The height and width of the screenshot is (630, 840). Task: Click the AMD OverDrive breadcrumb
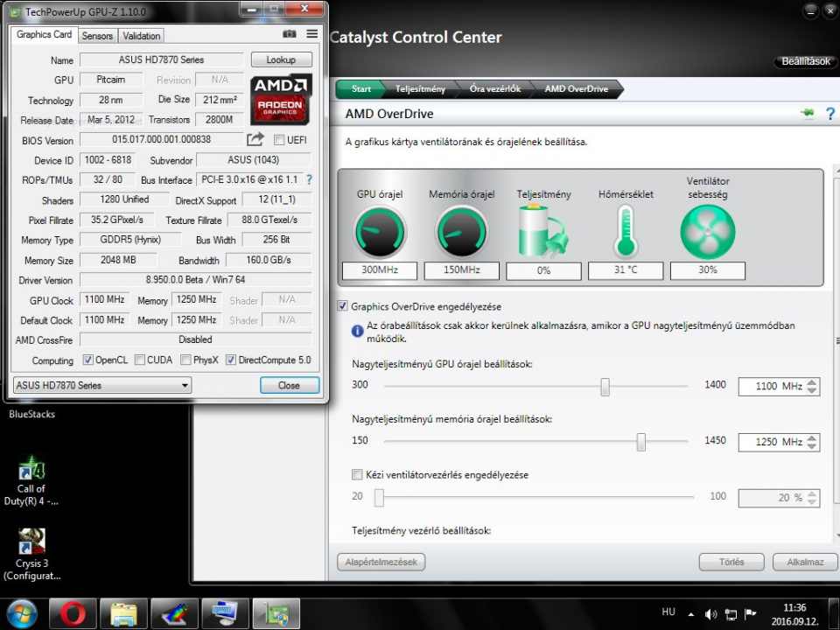pos(577,89)
